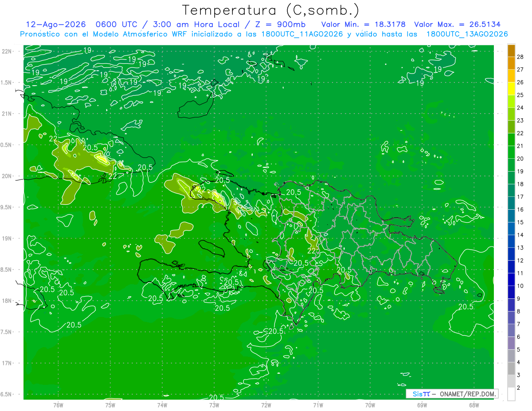Click the 0600 UTC time label
The height and width of the screenshot is (411, 532).
118,24
